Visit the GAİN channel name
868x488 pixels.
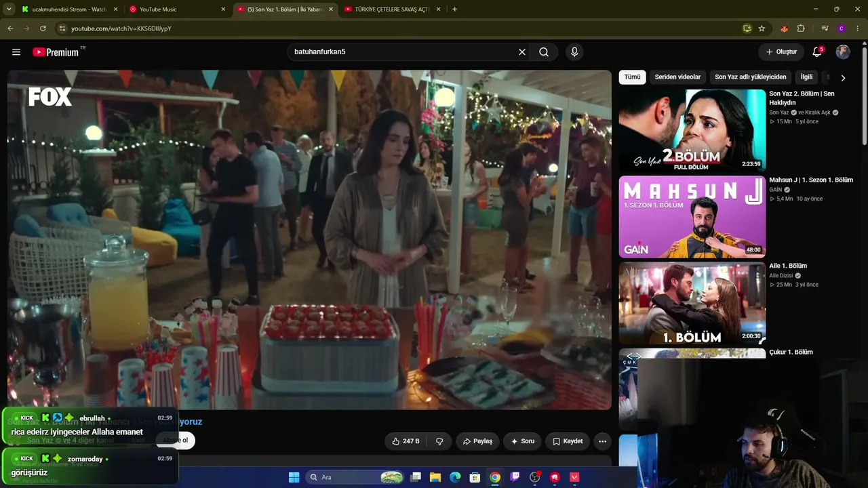[776, 190]
